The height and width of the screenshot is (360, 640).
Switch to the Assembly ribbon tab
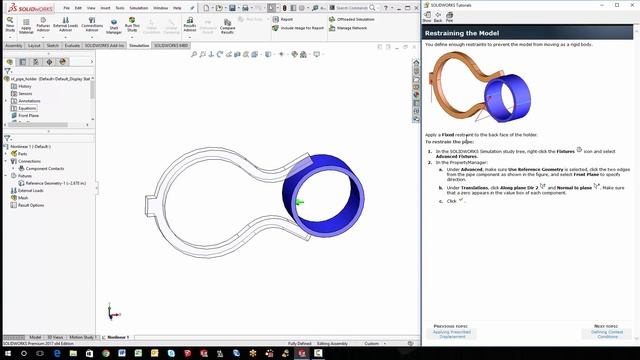(x=13, y=45)
